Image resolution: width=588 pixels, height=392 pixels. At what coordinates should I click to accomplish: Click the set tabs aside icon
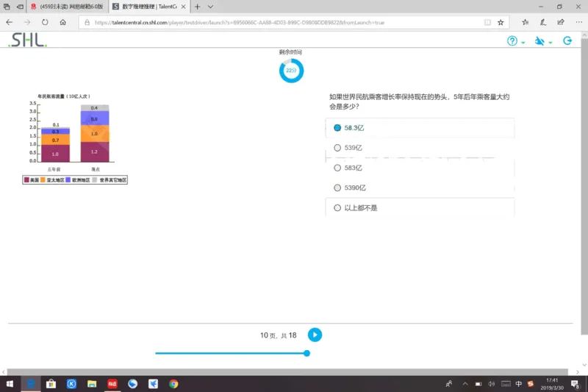coord(20,7)
